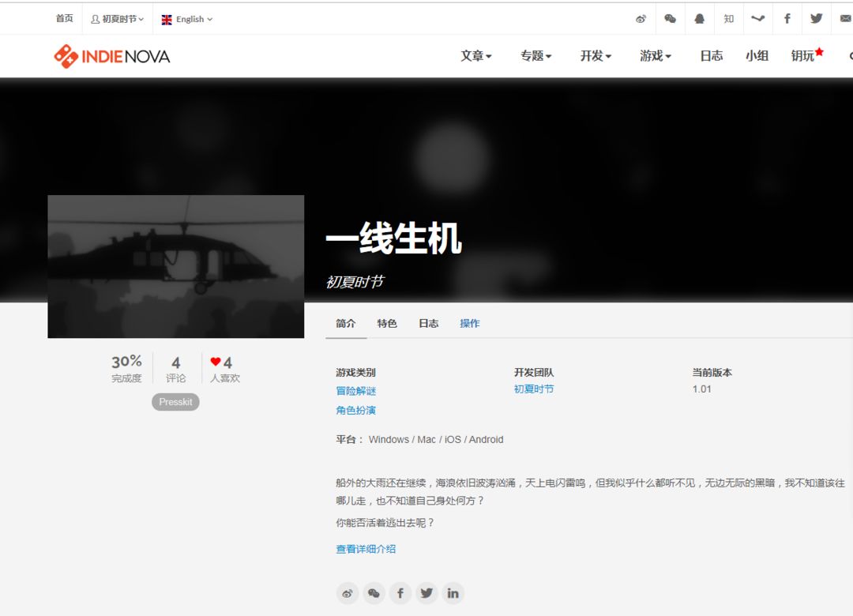This screenshot has width=853, height=616.
Task: Share via round Weibo icon below description
Action: point(347,593)
